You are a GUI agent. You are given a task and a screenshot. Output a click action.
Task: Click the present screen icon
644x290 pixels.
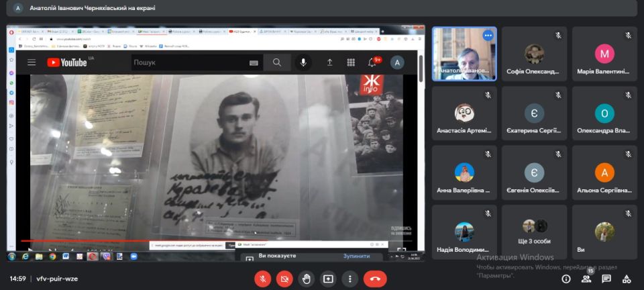coord(328,279)
